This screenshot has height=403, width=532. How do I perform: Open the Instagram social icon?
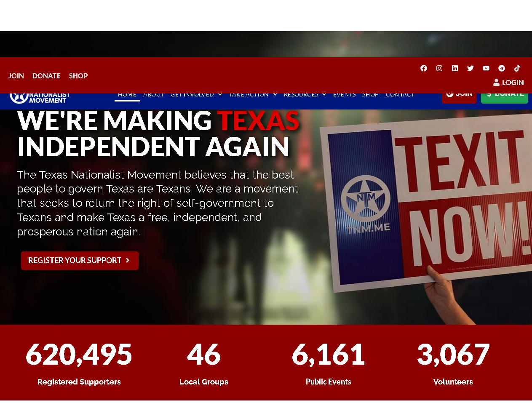(439, 68)
